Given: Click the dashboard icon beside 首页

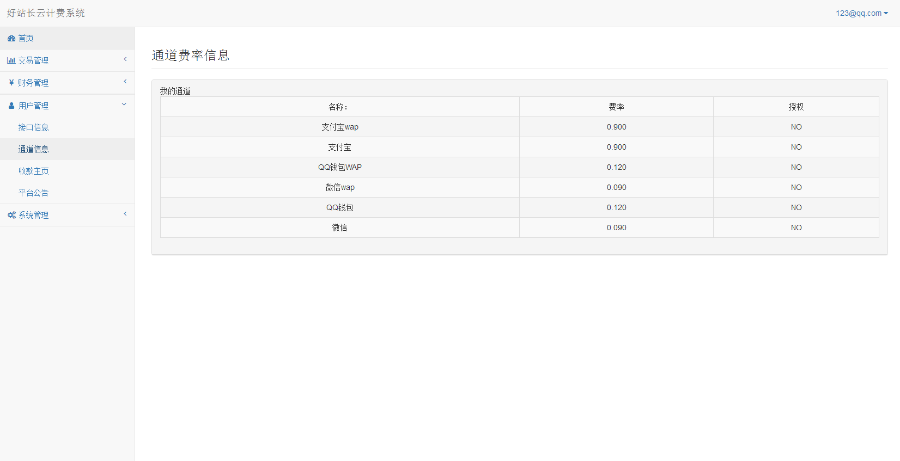Looking at the screenshot, I should (11, 38).
